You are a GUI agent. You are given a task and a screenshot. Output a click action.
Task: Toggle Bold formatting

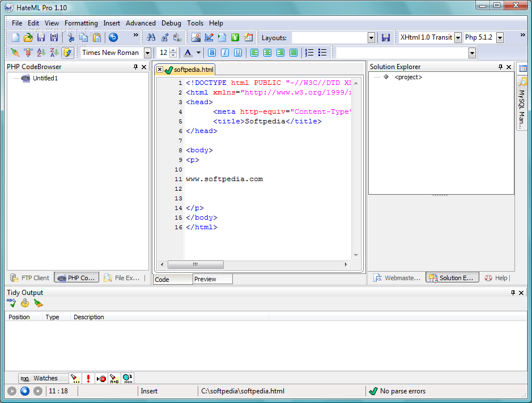pos(212,53)
